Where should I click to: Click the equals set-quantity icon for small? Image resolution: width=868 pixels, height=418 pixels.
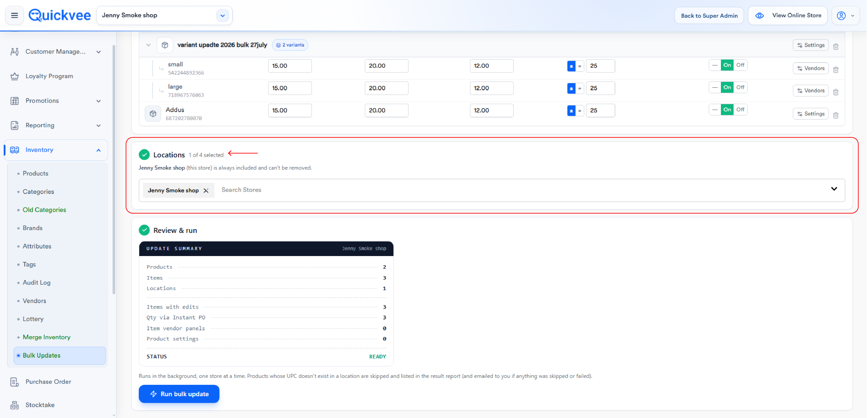pyautogui.click(x=579, y=66)
